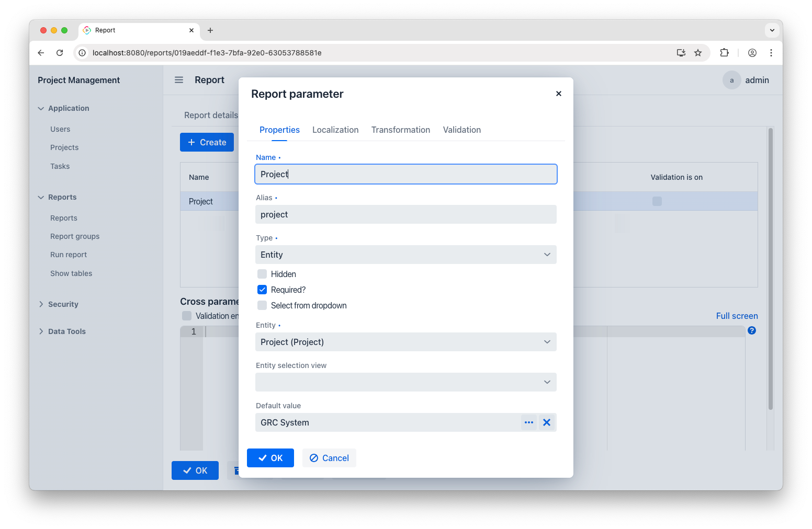Uncheck the Required? checkbox
This screenshot has height=529, width=812.
click(x=262, y=290)
